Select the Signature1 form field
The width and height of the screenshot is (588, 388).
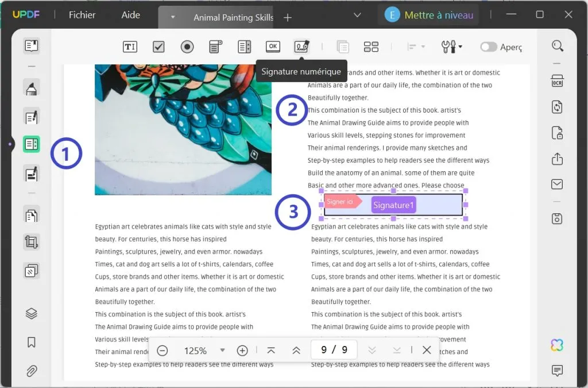tap(393, 205)
